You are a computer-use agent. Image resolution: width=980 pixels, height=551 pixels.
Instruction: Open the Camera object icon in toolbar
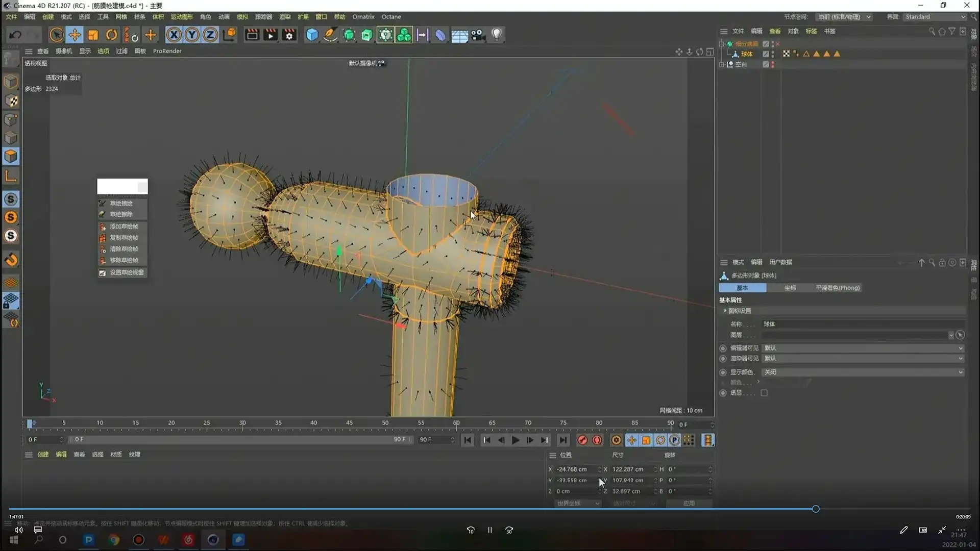tap(478, 35)
